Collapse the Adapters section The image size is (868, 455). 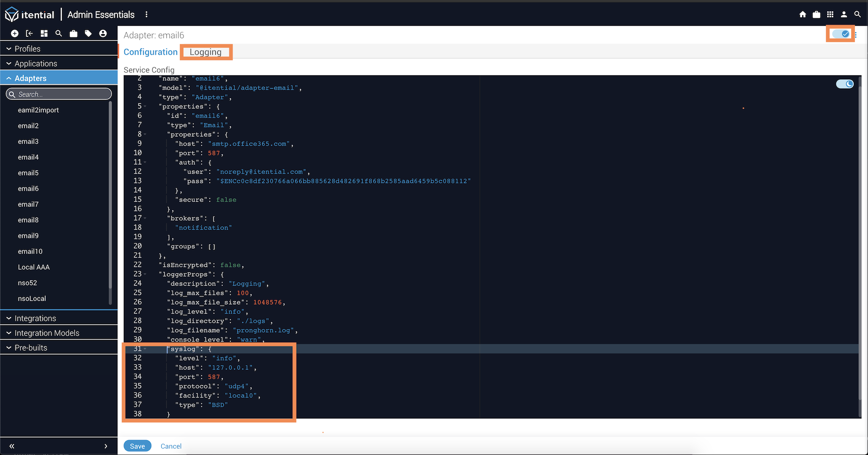(x=30, y=78)
